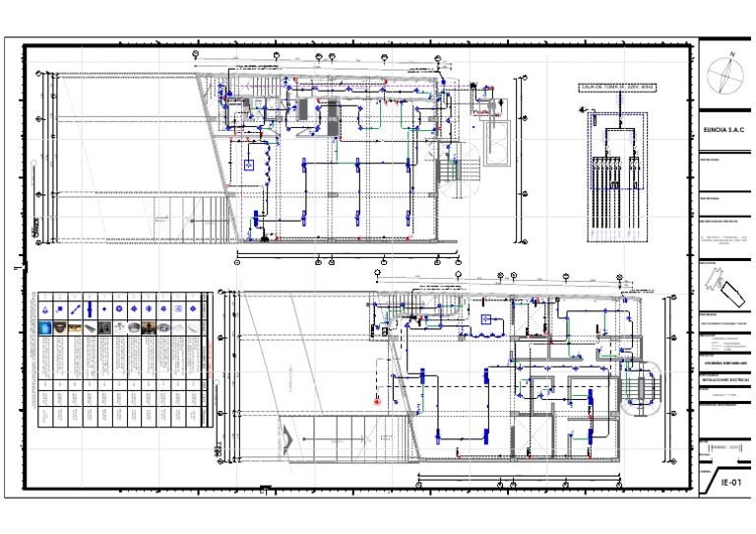The width and height of the screenshot is (756, 534).
Task: Select the pendant lamp symbol in legend
Action: 45,309
